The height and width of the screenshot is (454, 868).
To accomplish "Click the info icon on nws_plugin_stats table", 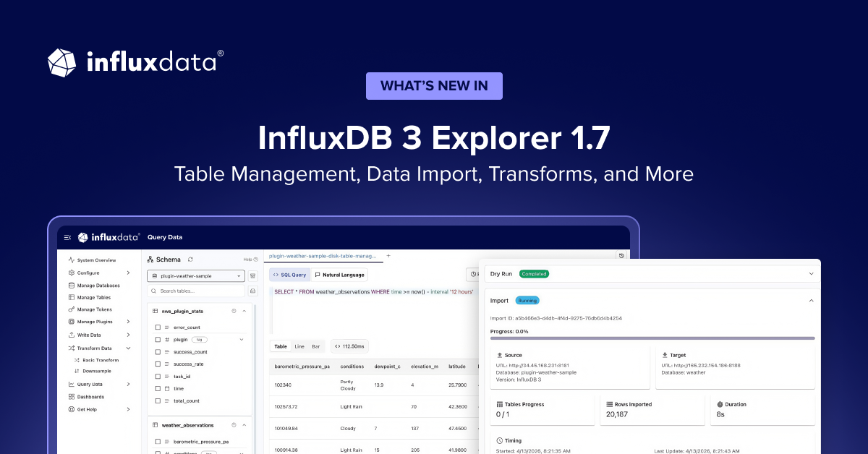I will point(234,311).
